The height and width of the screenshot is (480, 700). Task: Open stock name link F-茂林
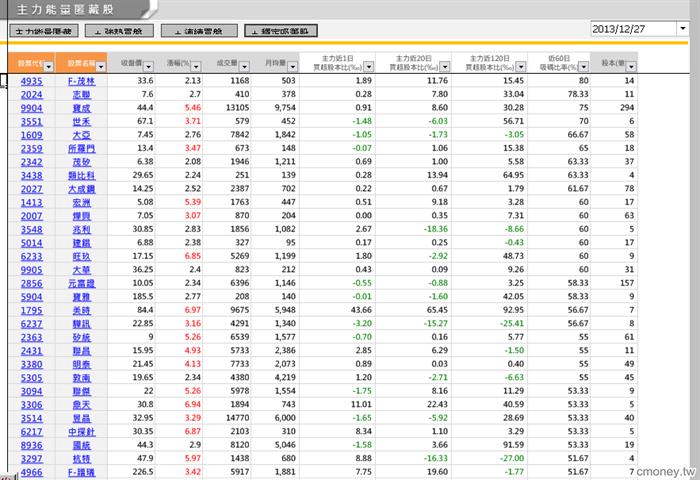coord(82,81)
